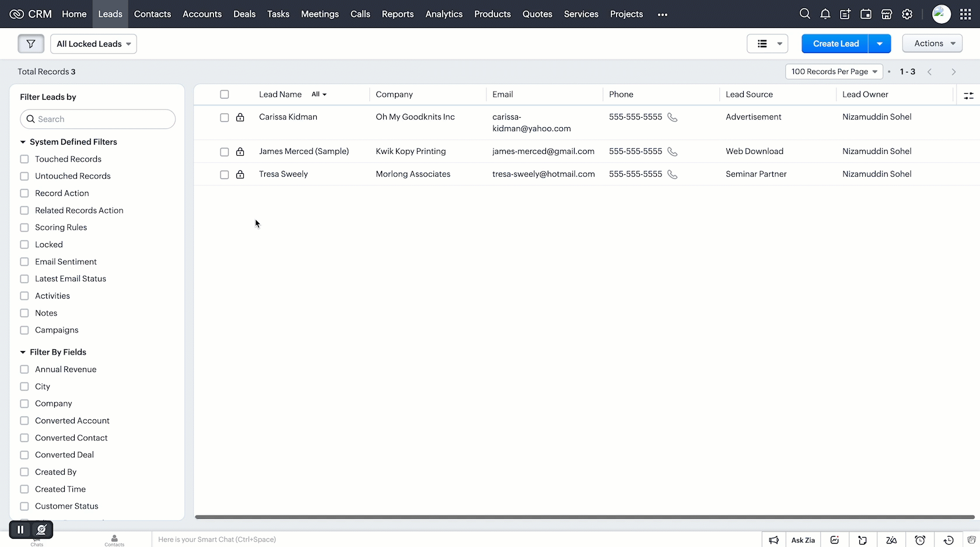Image resolution: width=980 pixels, height=547 pixels.
Task: Open the notifications bell
Action: [825, 14]
